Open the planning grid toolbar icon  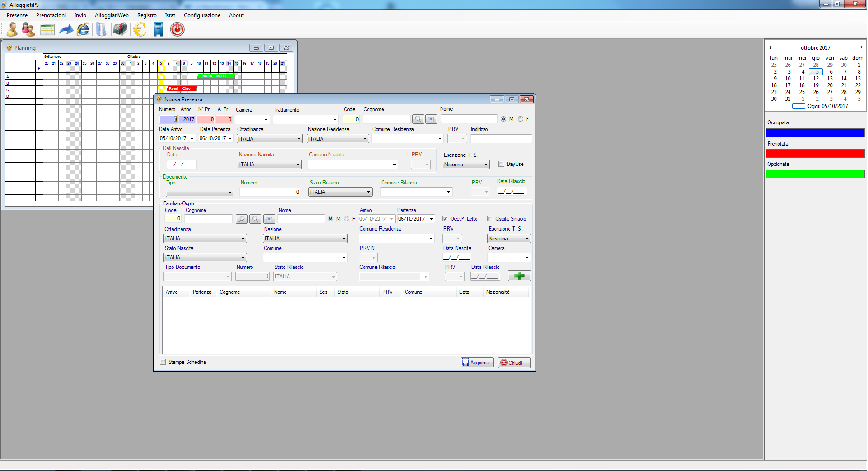click(47, 29)
